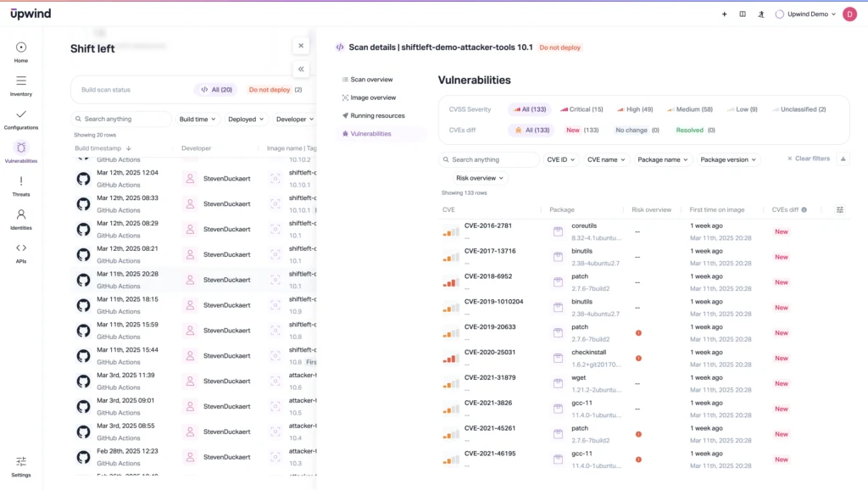Click the coreutils package icon
The image size is (868, 490).
(x=558, y=231)
